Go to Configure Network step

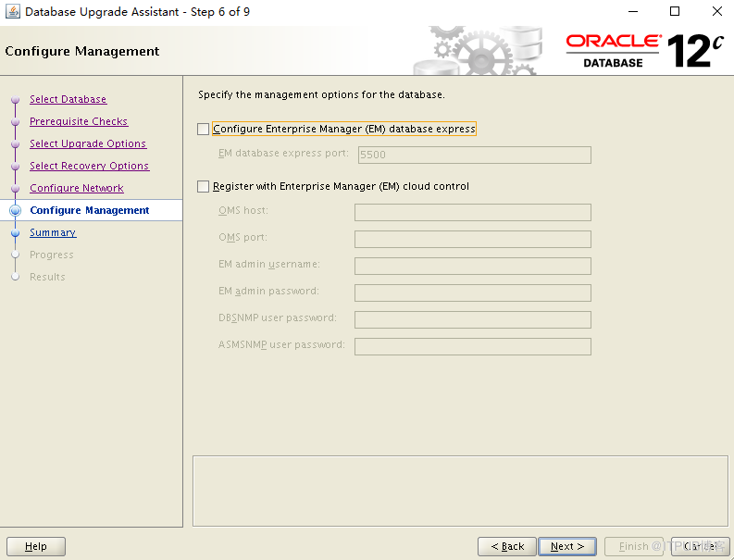(77, 188)
